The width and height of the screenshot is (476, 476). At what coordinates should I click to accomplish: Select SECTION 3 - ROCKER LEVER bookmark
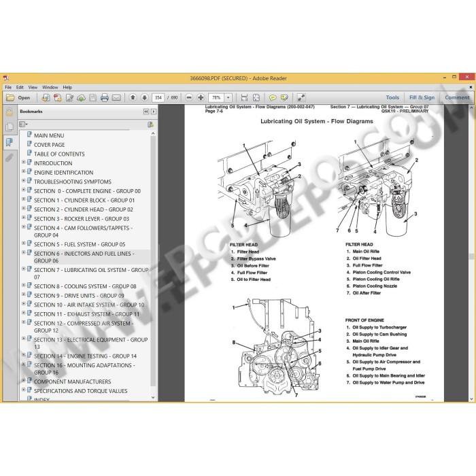82,219
